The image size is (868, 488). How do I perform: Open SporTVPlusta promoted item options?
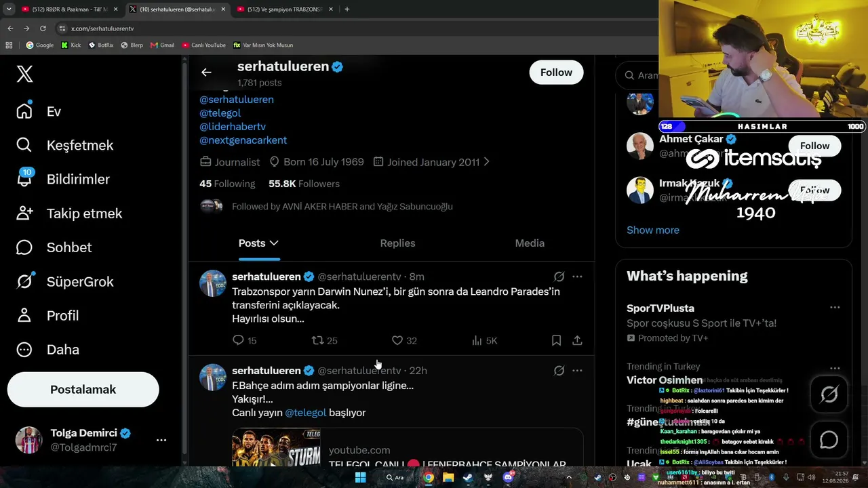(835, 308)
